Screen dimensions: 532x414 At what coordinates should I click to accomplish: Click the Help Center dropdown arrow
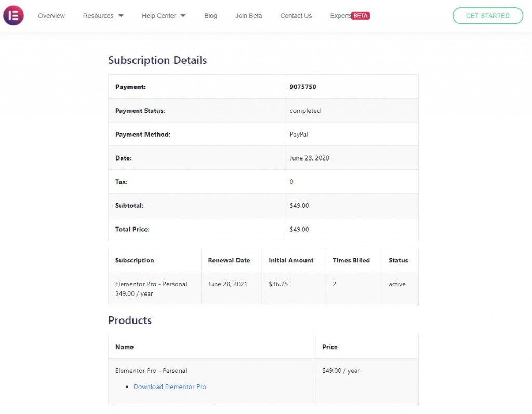coord(183,16)
